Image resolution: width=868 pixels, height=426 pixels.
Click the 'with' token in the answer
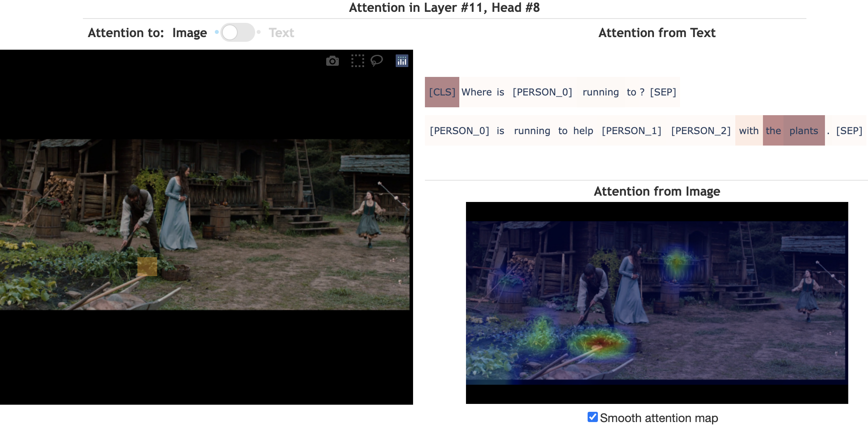(749, 131)
